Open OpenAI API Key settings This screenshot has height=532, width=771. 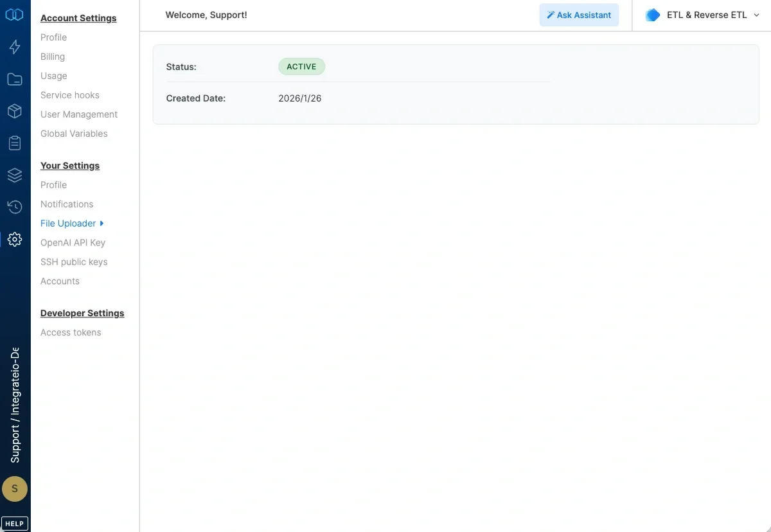pos(73,243)
